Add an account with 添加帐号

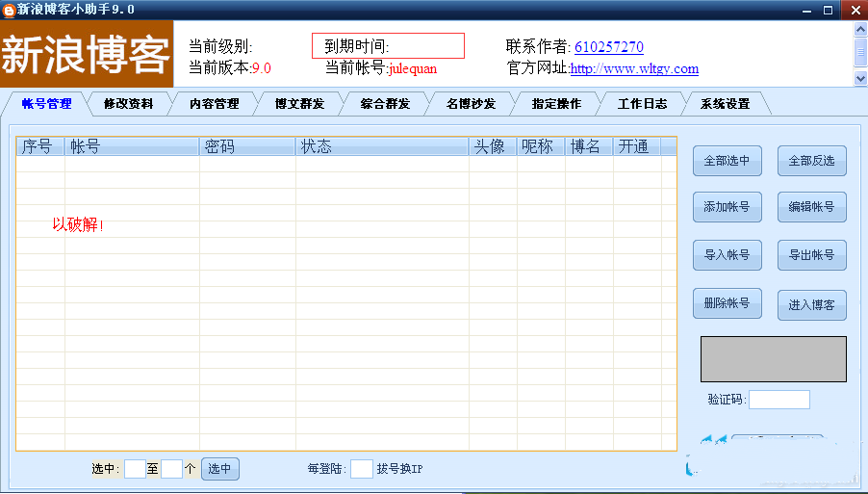[x=727, y=207]
